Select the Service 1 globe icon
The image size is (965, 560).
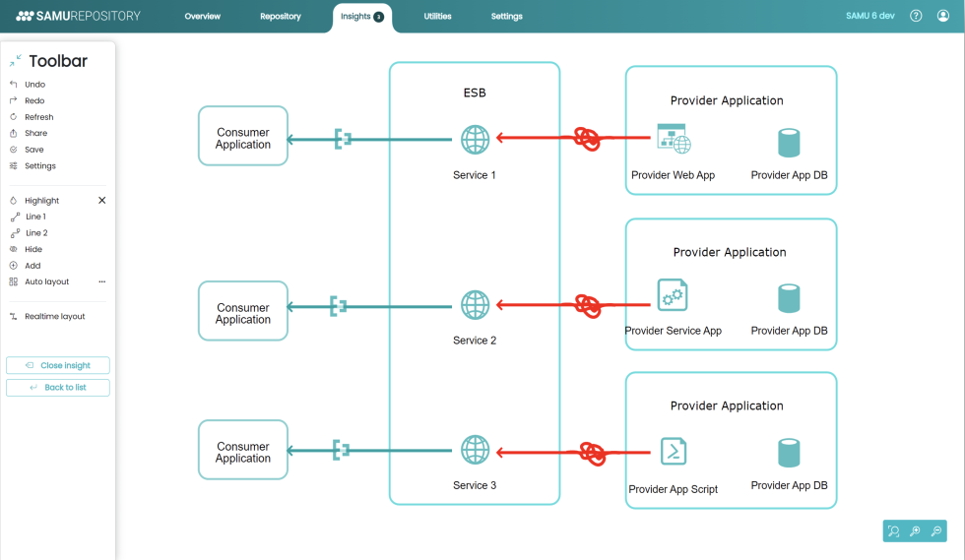475,140
